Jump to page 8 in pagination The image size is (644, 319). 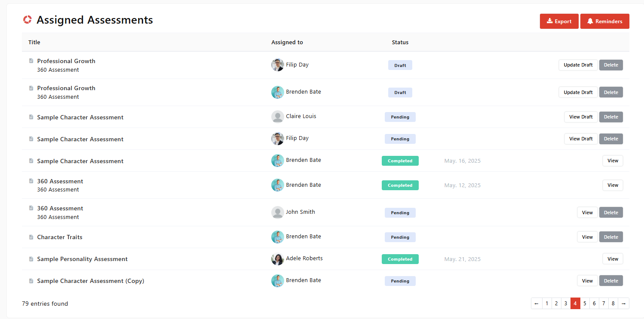point(613,304)
